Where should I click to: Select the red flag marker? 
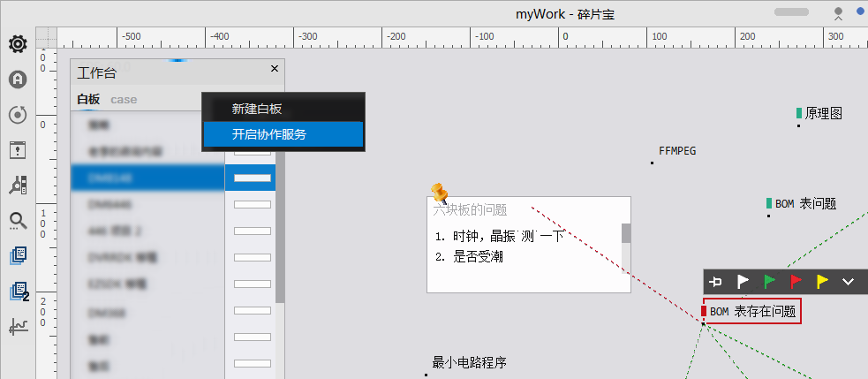(796, 282)
